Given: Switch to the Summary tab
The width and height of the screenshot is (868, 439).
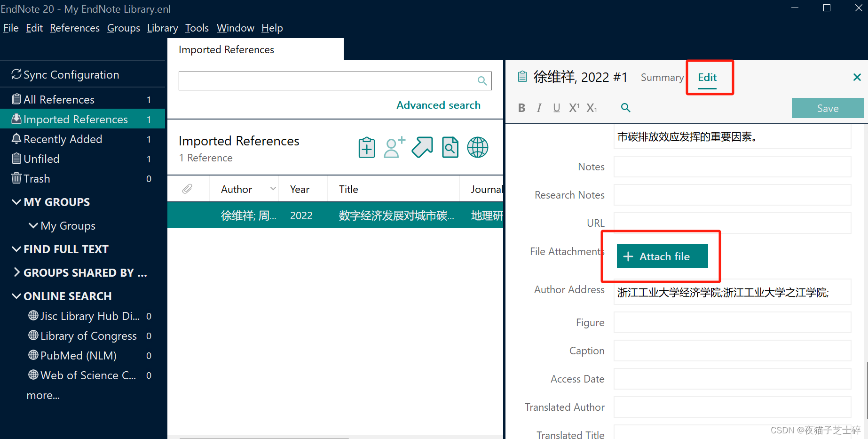Looking at the screenshot, I should pyautogui.click(x=662, y=77).
